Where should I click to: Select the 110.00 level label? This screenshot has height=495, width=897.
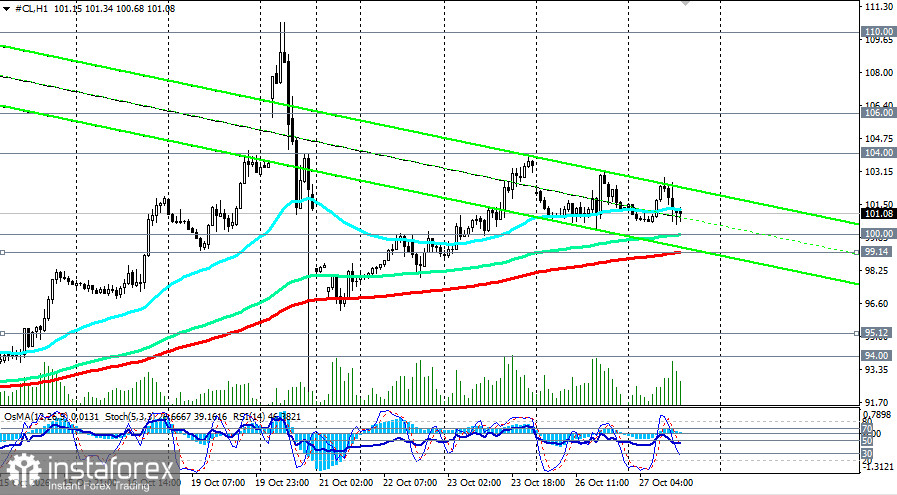click(878, 32)
